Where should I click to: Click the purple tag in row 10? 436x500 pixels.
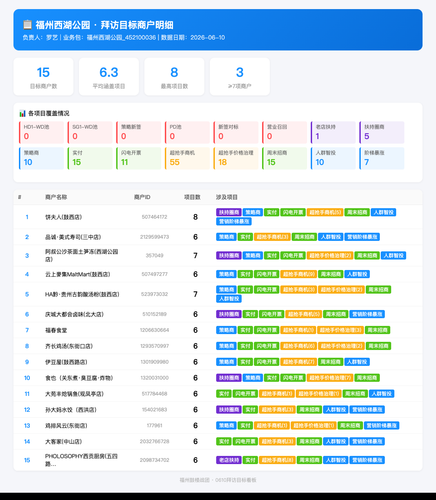click(x=229, y=378)
